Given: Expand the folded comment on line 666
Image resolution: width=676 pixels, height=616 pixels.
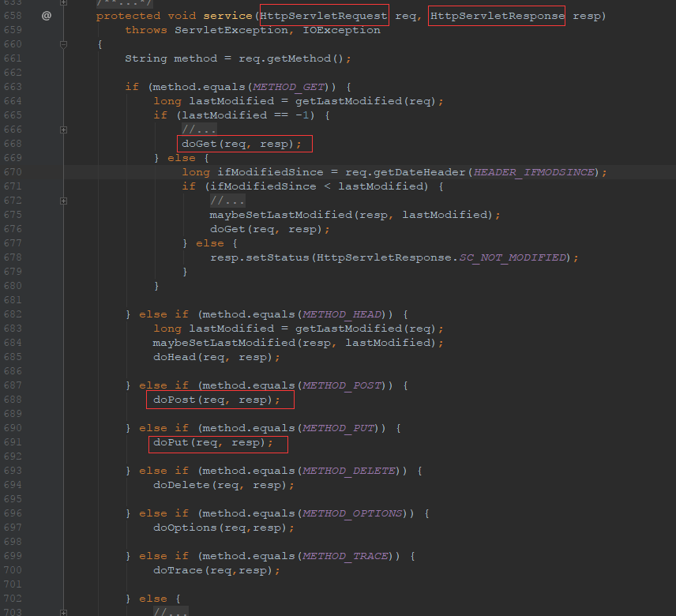Looking at the screenshot, I should (x=63, y=130).
